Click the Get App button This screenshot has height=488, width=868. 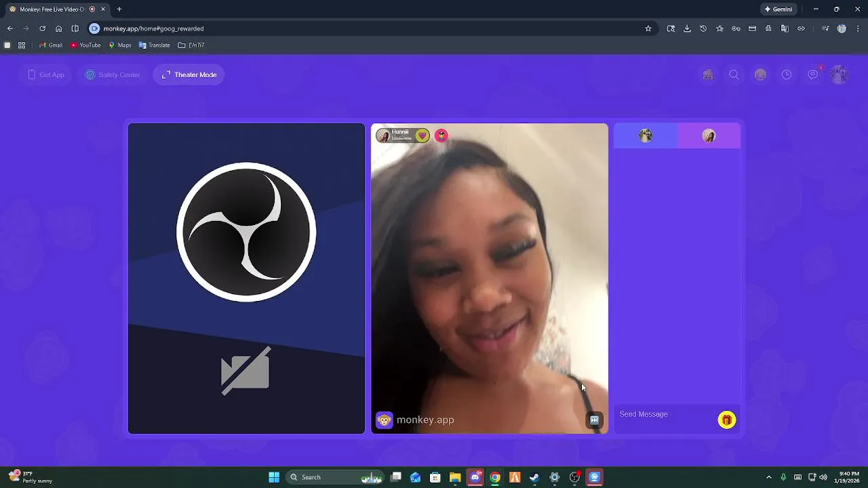pyautogui.click(x=46, y=75)
